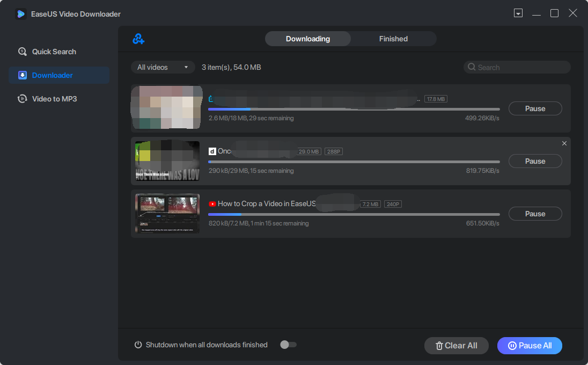Click the Quick Search magnifier icon
This screenshot has width=588, height=365.
pyautogui.click(x=23, y=52)
